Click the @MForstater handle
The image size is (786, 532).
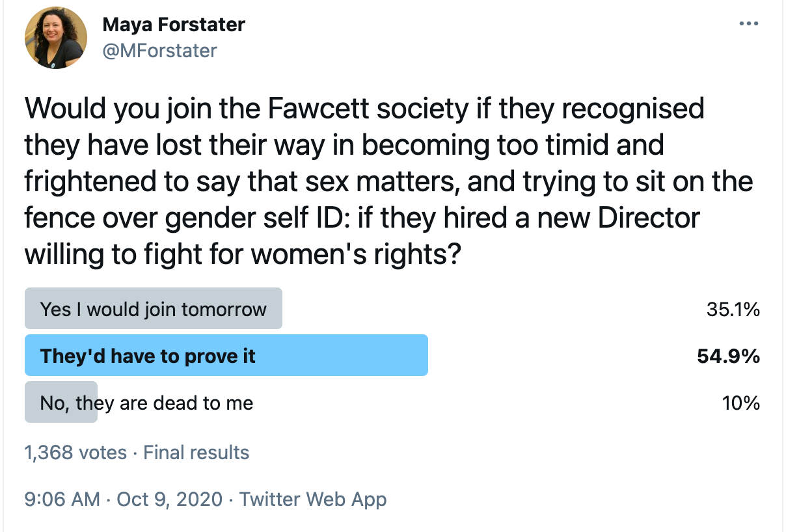coord(159,51)
